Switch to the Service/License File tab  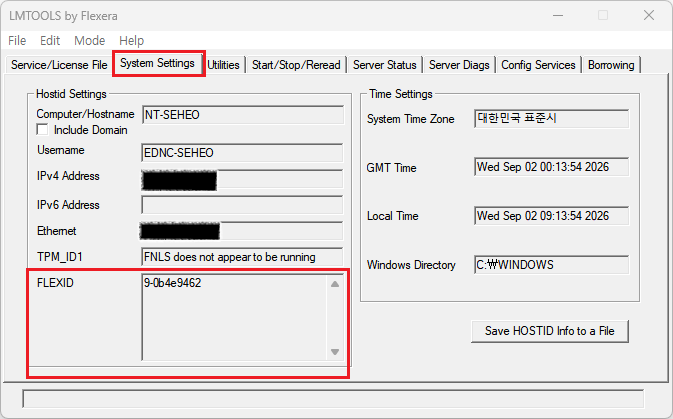(59, 65)
